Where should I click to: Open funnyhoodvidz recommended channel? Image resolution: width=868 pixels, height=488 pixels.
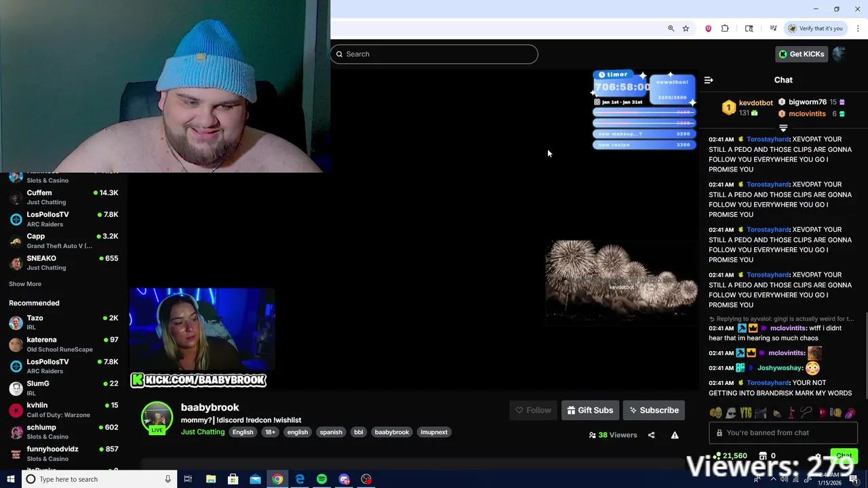point(64,453)
